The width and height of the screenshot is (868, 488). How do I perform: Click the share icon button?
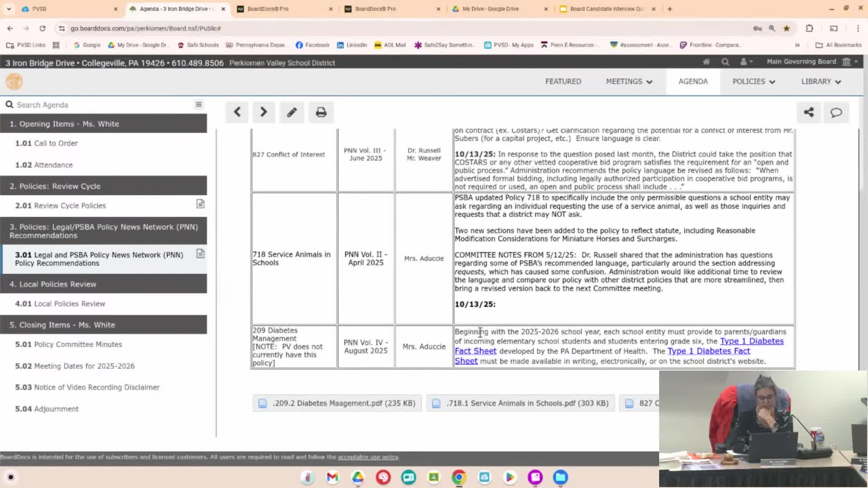[x=809, y=112]
